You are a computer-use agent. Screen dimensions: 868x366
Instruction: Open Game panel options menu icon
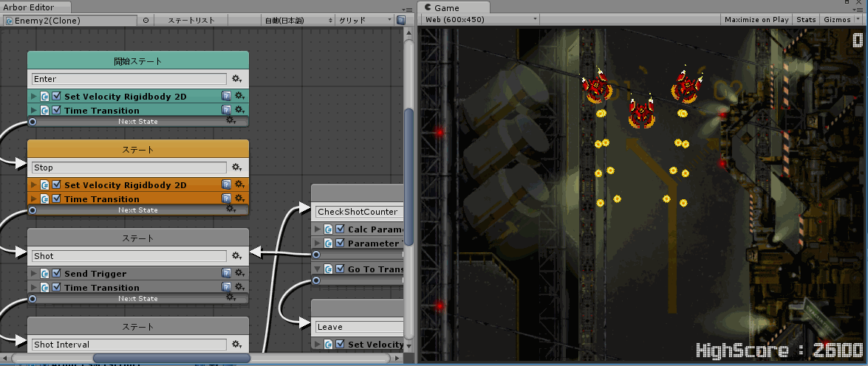click(x=860, y=10)
